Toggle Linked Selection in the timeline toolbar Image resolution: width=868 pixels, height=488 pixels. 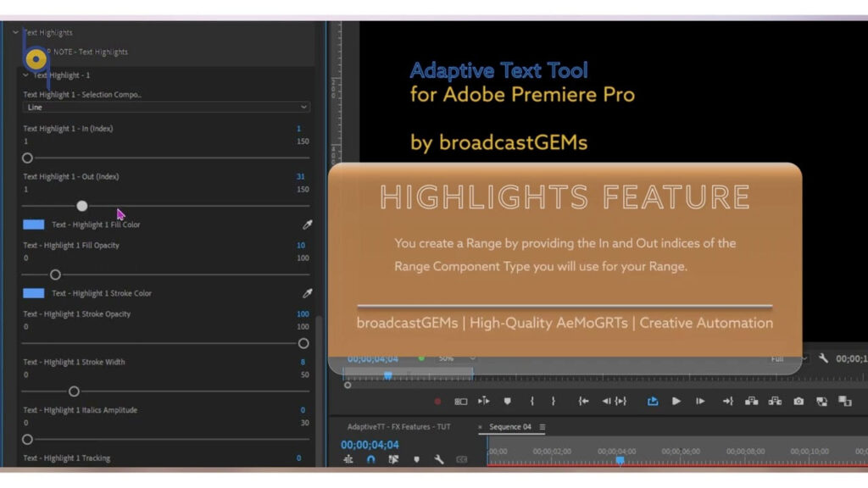[x=393, y=458]
